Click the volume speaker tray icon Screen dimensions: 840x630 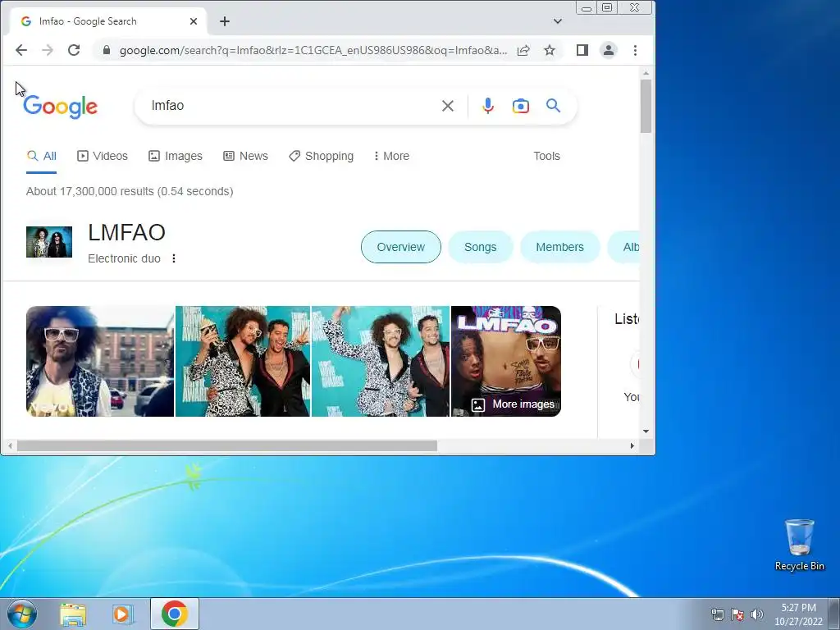click(757, 614)
